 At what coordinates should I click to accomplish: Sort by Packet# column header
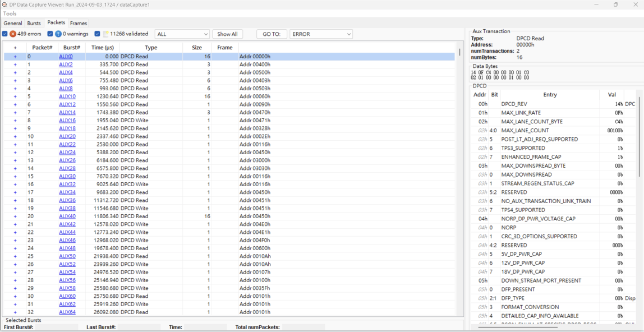(42, 48)
